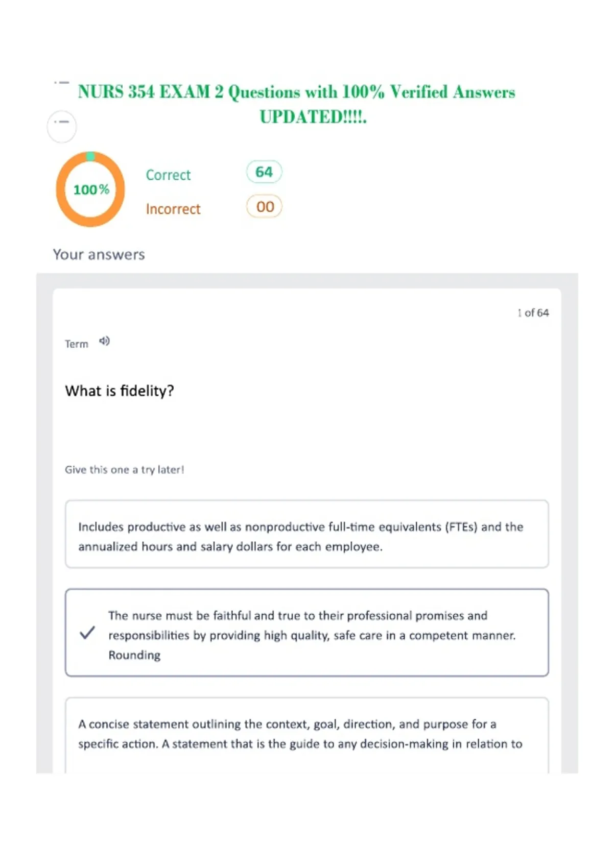Image resolution: width=613 pixels, height=868 pixels.
Task: Select the answer "The nurse must be faithful"
Action: tap(307, 633)
